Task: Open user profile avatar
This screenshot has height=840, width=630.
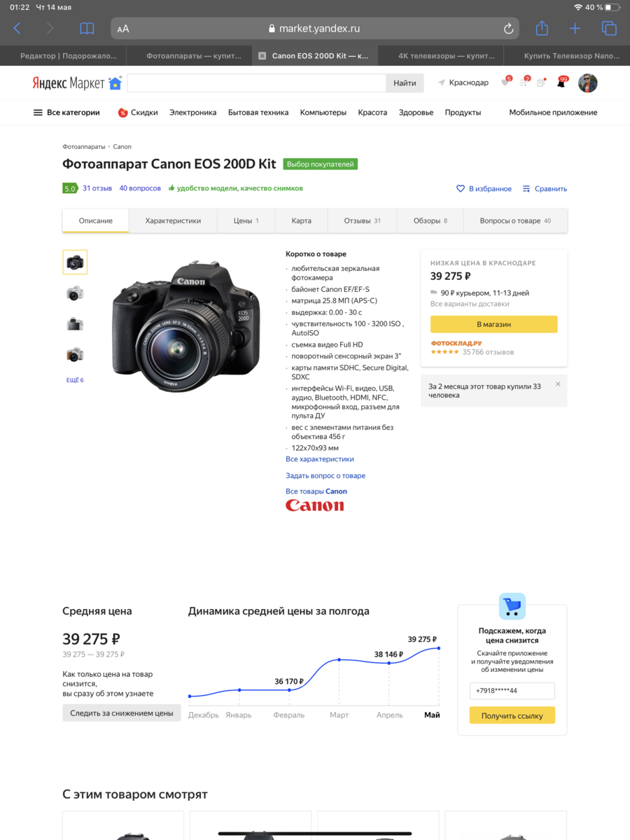Action: (588, 83)
